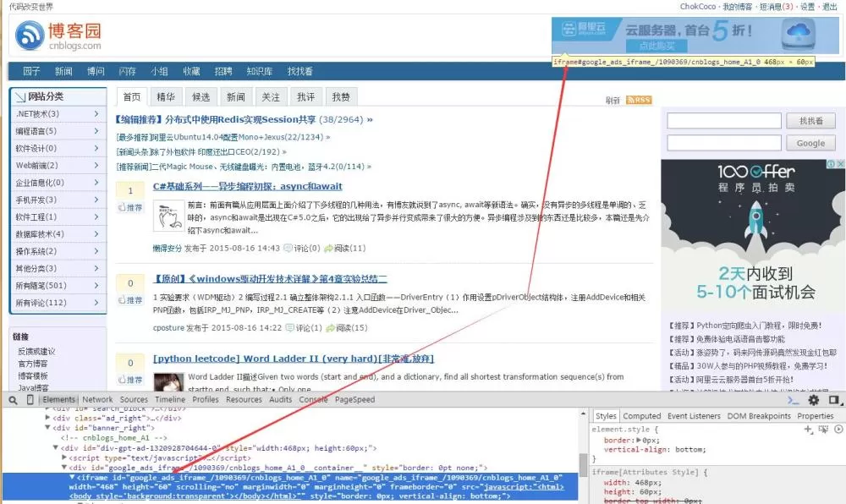Open the Event Listeners tab
846x504 pixels.
[694, 416]
